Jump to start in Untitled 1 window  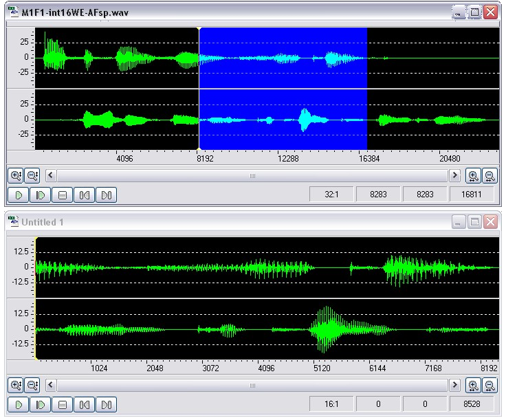(x=85, y=404)
